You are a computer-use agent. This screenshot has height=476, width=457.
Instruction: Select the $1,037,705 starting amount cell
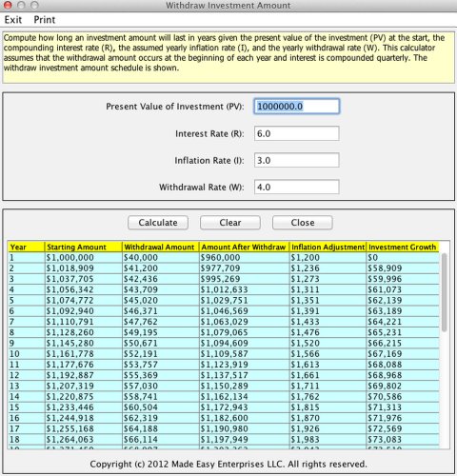coord(84,279)
